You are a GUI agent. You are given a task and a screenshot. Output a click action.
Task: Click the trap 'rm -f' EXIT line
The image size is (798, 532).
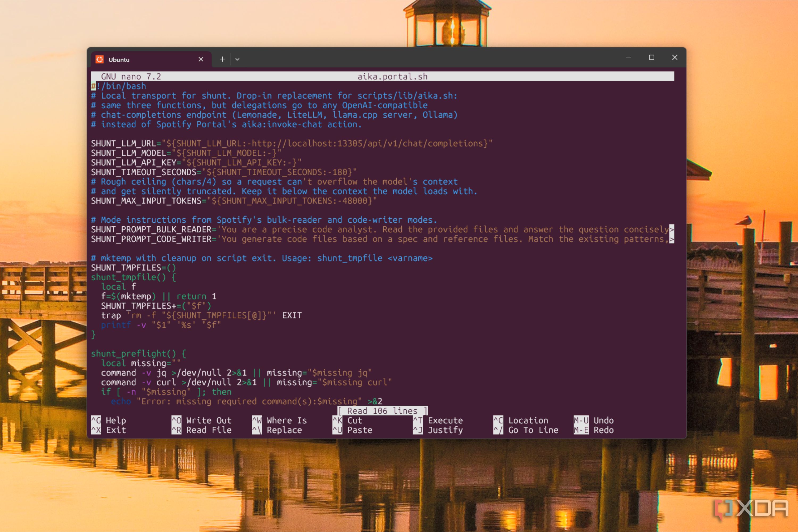click(x=202, y=315)
